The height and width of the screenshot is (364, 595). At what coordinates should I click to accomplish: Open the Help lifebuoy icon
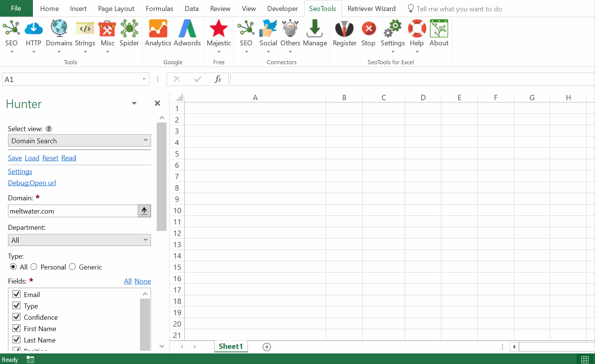[x=417, y=29]
